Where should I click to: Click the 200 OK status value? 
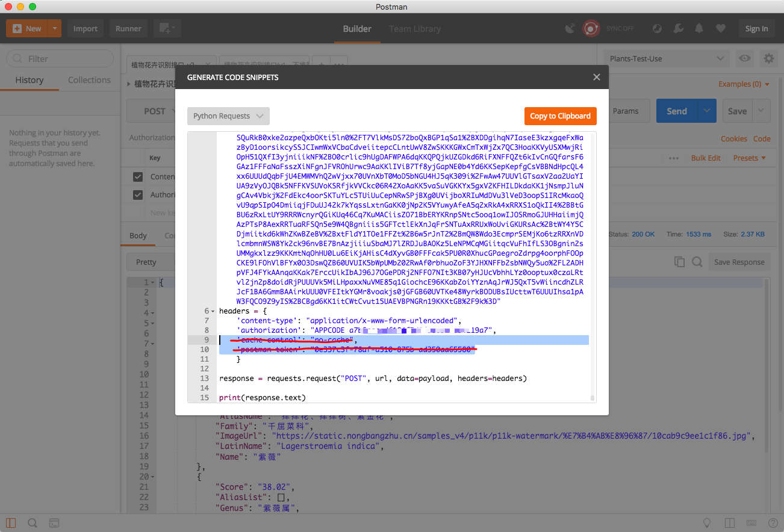(x=644, y=234)
